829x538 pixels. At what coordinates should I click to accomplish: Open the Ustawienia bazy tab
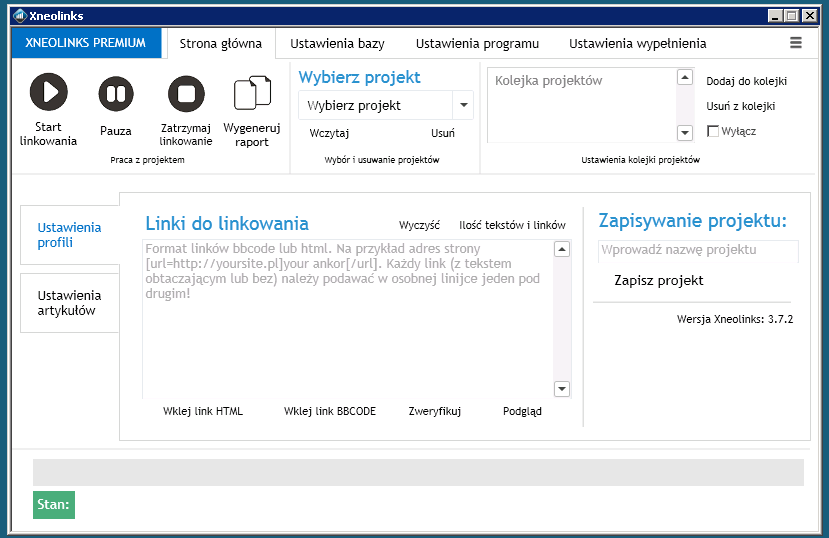tap(337, 43)
